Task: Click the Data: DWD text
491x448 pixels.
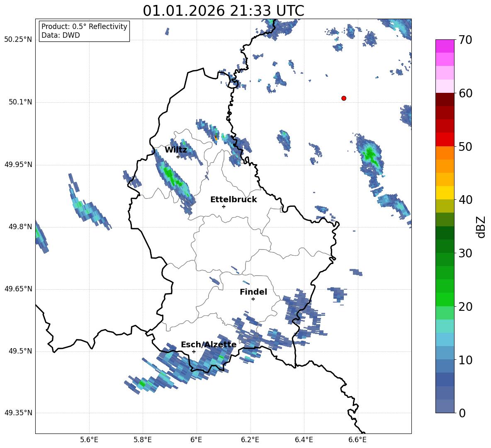Action: pos(61,35)
